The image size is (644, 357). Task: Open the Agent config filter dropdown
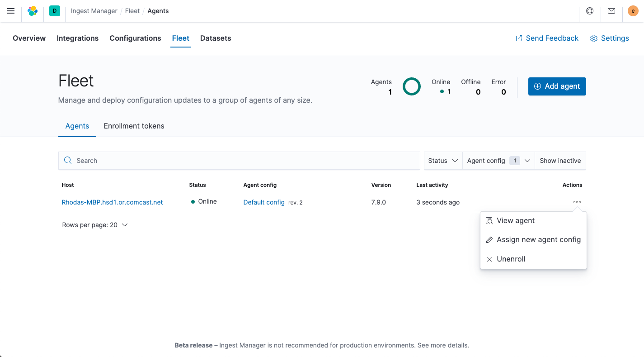497,160
